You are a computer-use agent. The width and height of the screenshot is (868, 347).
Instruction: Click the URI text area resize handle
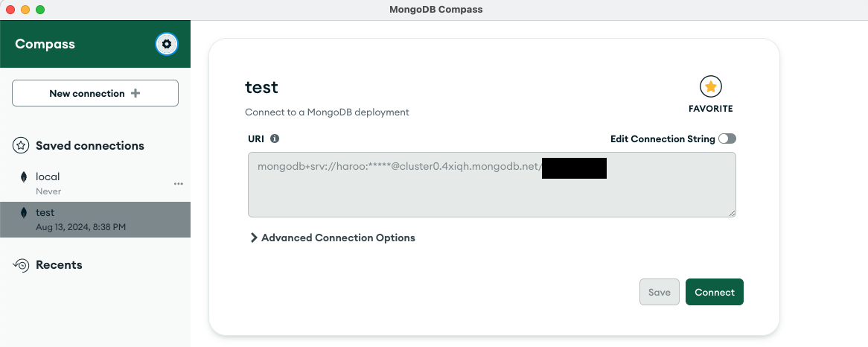tap(732, 213)
